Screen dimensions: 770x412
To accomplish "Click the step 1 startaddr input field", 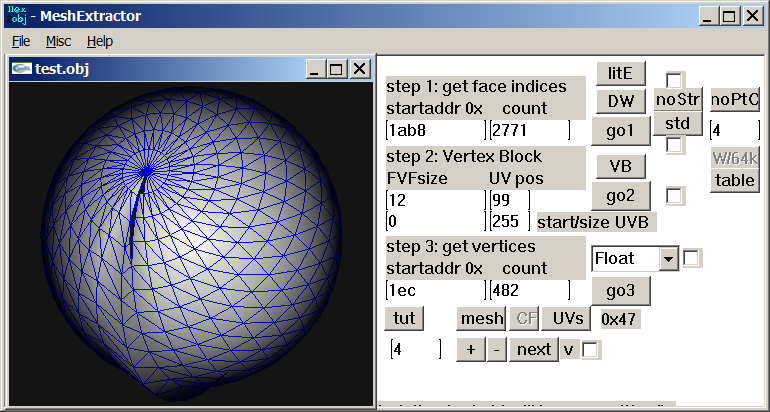I will pos(435,131).
